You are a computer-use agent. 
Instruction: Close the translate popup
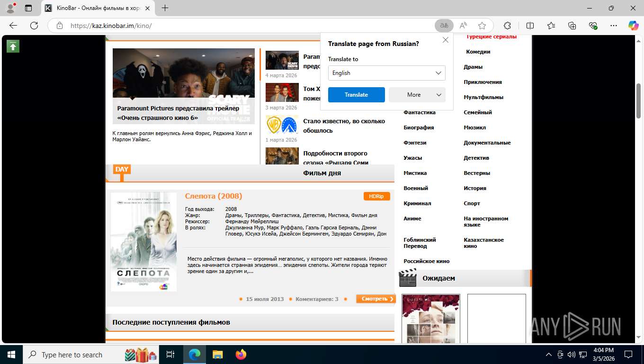point(445,40)
